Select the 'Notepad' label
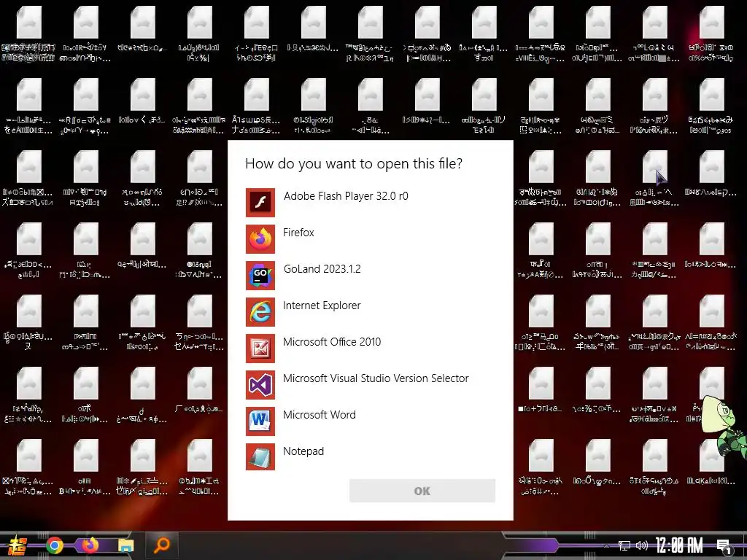 [x=303, y=451]
